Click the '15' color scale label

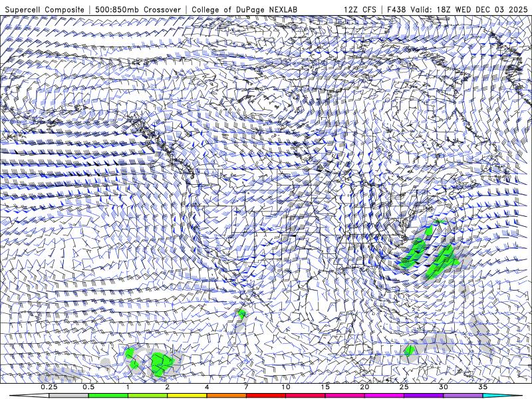pos(325,387)
